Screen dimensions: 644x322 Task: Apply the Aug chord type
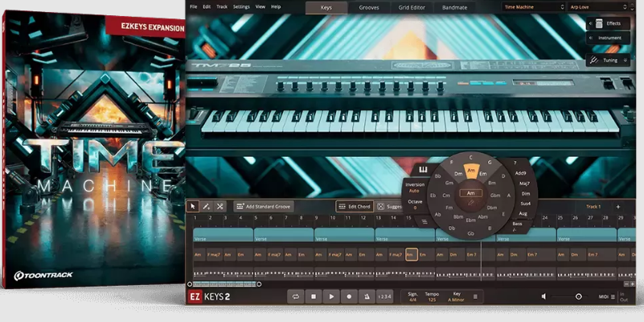tap(523, 213)
